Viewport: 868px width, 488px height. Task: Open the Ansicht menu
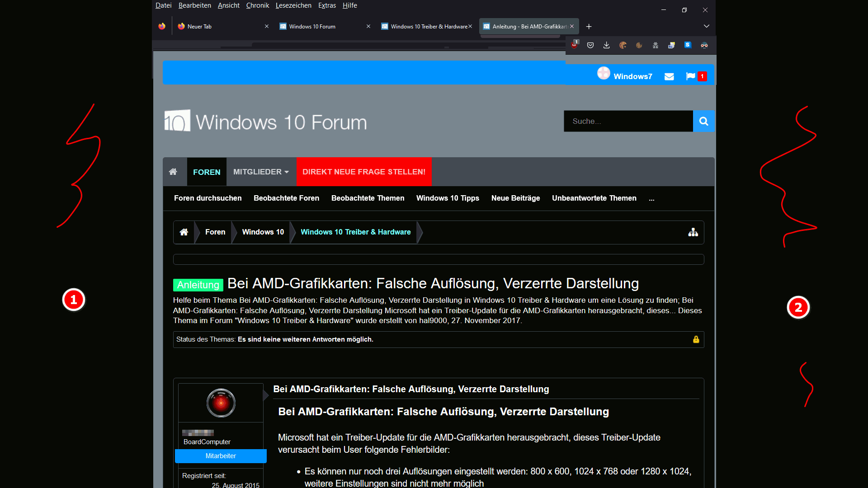pyautogui.click(x=229, y=5)
